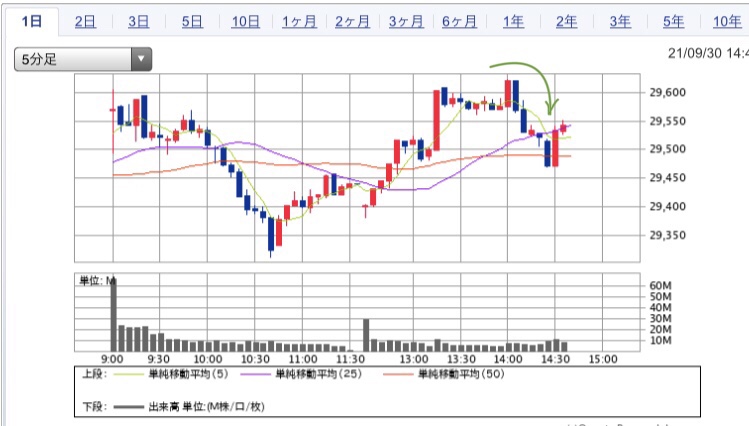Viewport: 749px width, 426px height.
Task: Switch to the 2日 period tab
Action: tap(86, 21)
